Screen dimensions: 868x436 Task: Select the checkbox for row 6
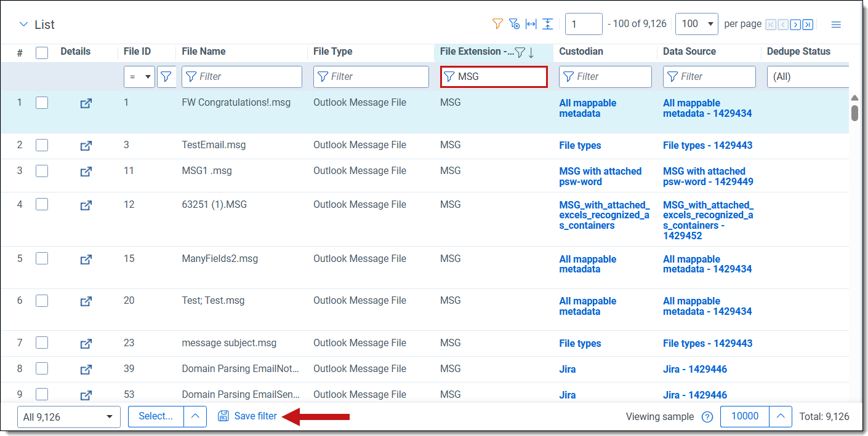point(42,301)
